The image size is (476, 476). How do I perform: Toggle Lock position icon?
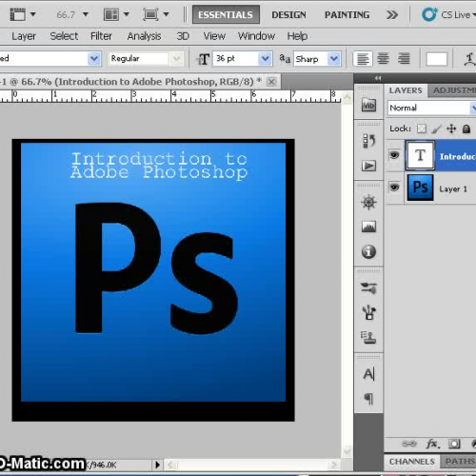(451, 129)
